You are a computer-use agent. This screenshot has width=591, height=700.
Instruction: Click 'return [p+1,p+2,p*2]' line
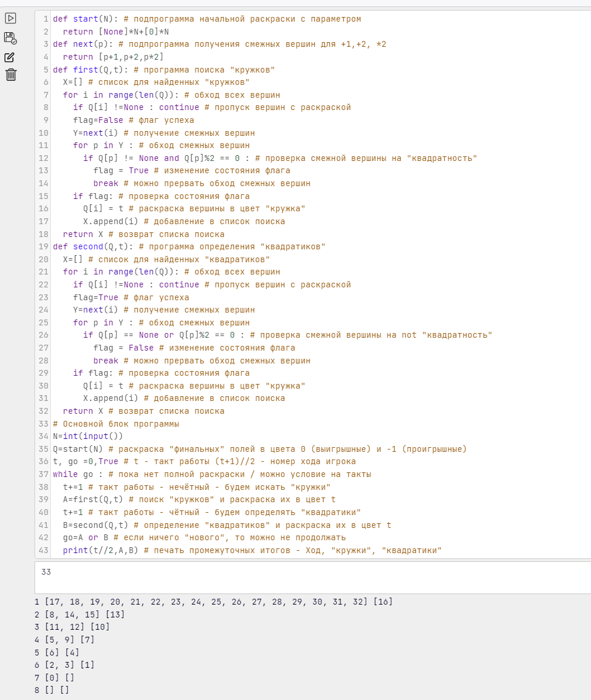pos(113,57)
